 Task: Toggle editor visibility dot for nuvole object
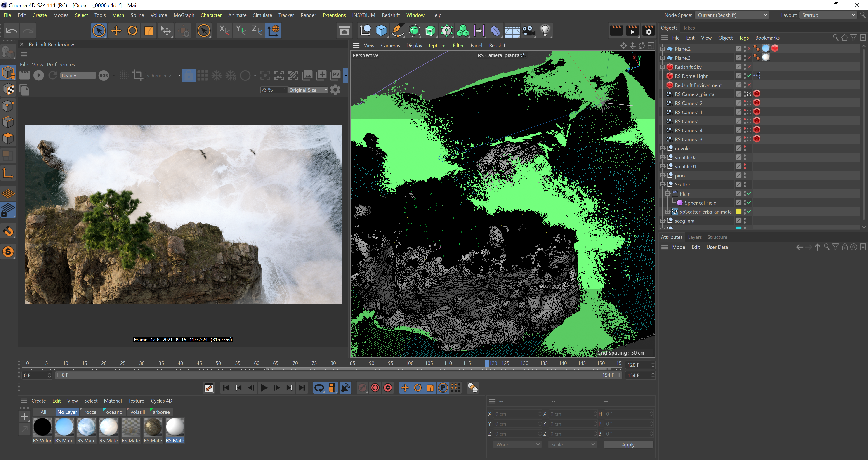(745, 147)
